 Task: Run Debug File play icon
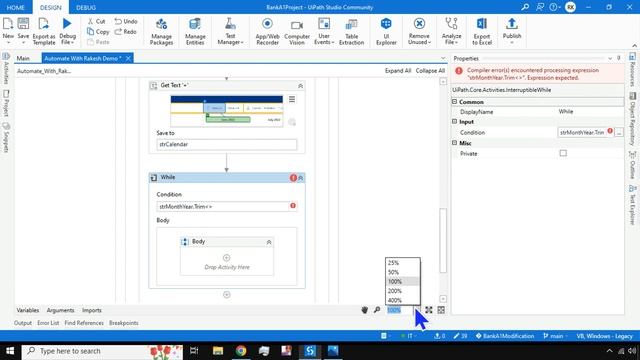(67, 24)
